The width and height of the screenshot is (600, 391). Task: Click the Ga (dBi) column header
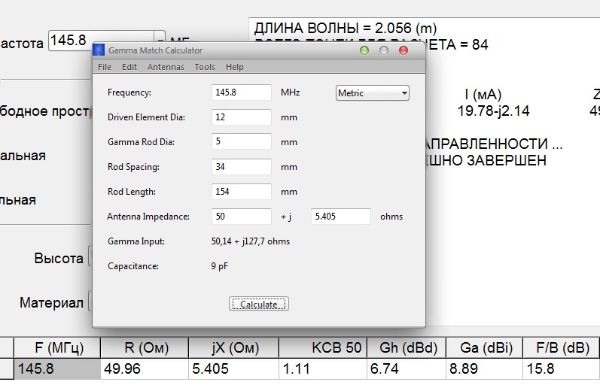click(484, 348)
